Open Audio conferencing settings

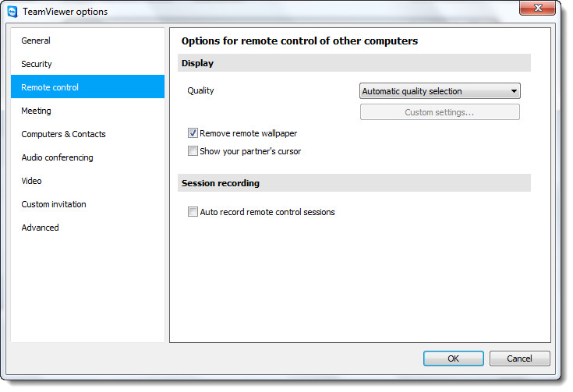tap(87, 157)
